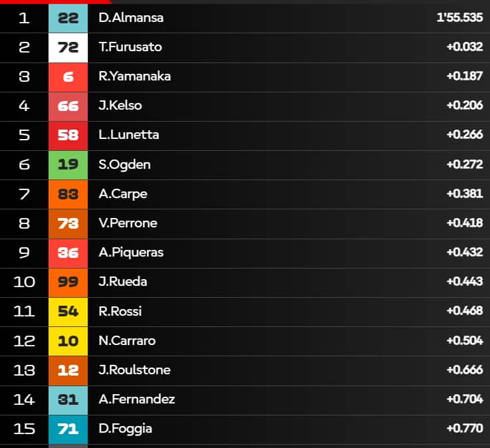
Task: Click A.Carpe rider name
Action: (123, 194)
